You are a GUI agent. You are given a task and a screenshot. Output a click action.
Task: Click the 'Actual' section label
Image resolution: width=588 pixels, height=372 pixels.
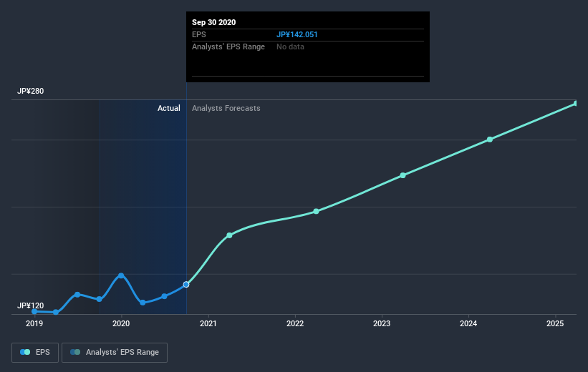pos(169,108)
